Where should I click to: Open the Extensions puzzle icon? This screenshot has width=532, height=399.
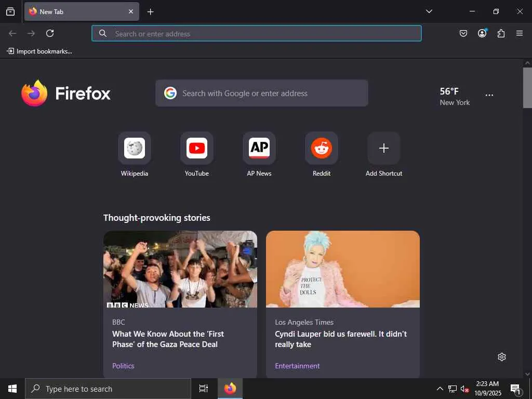(x=501, y=33)
